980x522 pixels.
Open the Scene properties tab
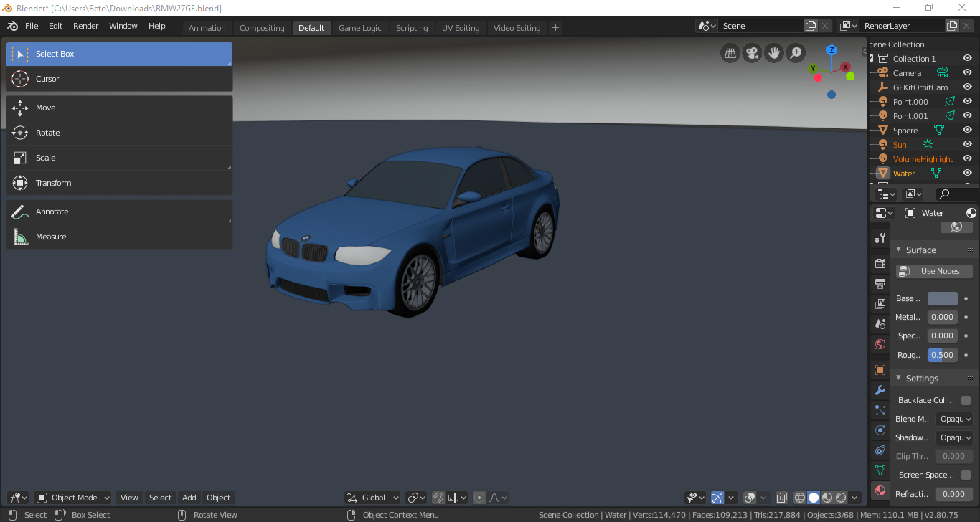(880, 324)
